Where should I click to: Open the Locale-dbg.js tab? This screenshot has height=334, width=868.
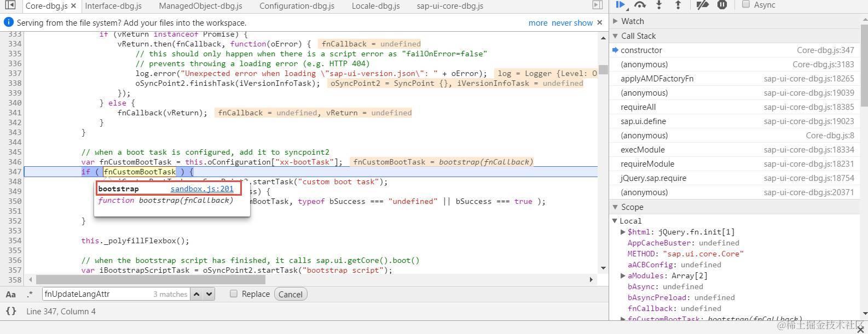point(375,6)
